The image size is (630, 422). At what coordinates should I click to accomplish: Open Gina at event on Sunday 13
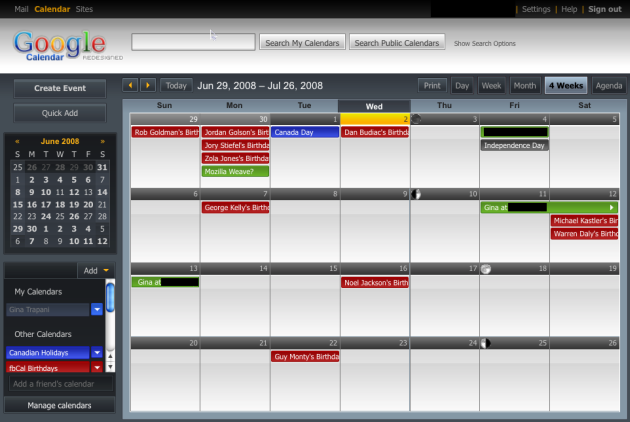coord(166,282)
